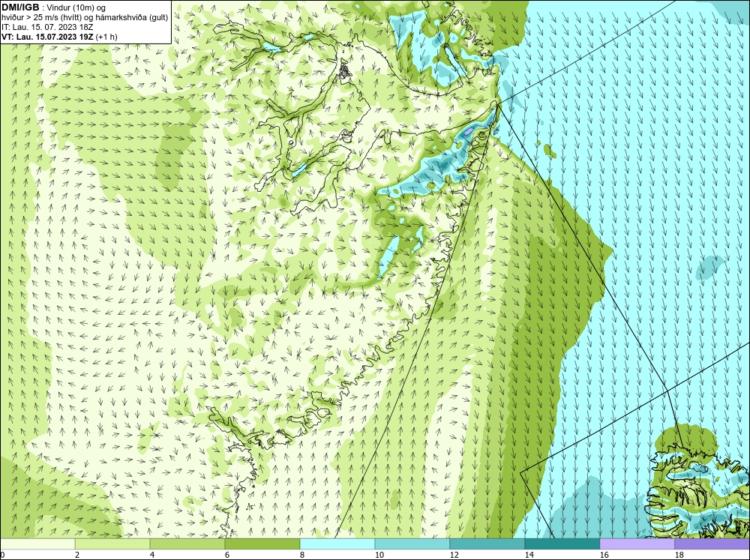Click the 12–14 m/s teal legend swatch
The image size is (750, 560).
coord(487,544)
